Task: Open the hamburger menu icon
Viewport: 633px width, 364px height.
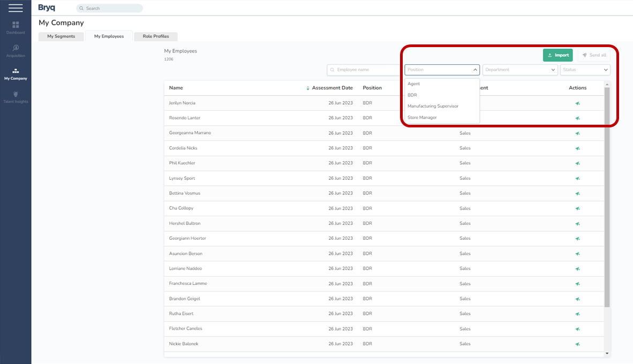Action: coord(16,7)
